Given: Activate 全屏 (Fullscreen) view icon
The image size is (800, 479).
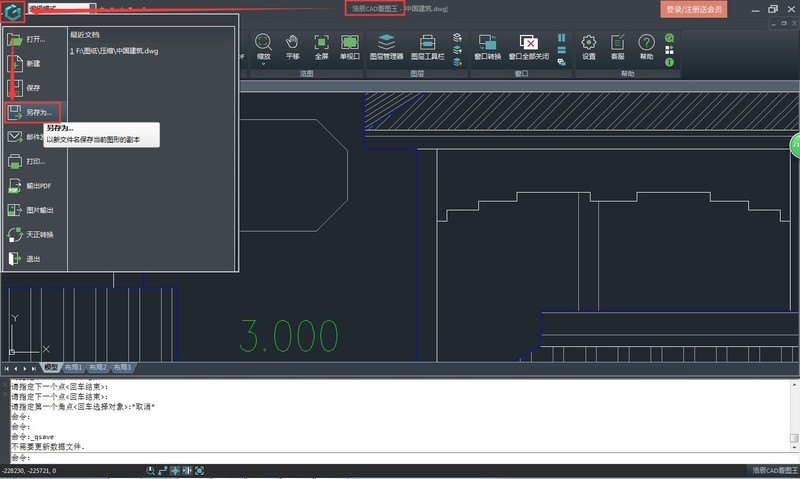Looking at the screenshot, I should tap(321, 46).
